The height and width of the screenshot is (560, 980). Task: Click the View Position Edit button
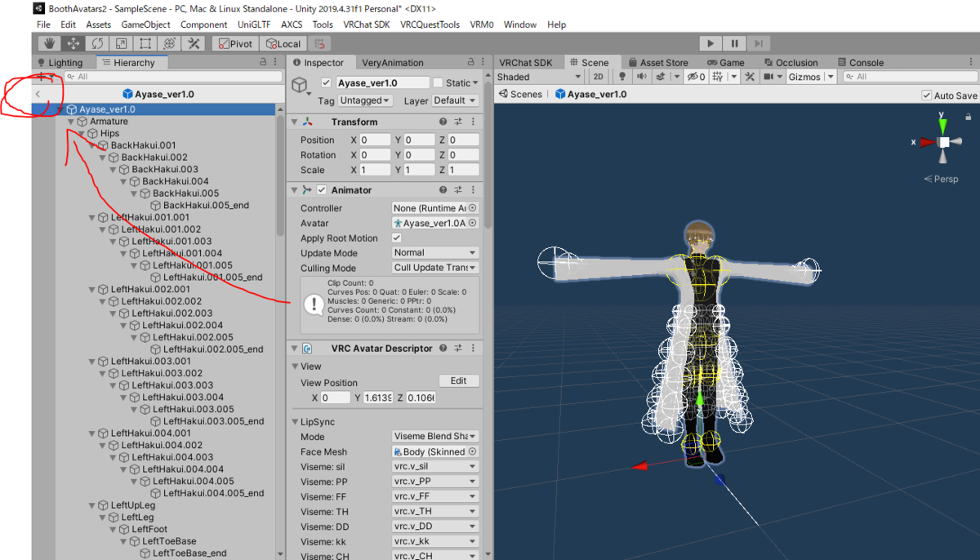[459, 380]
